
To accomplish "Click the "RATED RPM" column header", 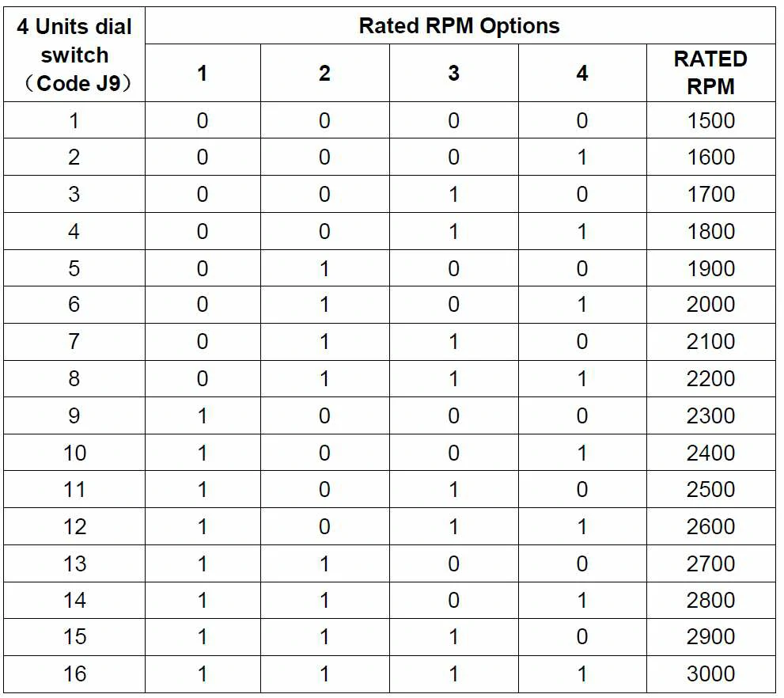I will tap(710, 73).
